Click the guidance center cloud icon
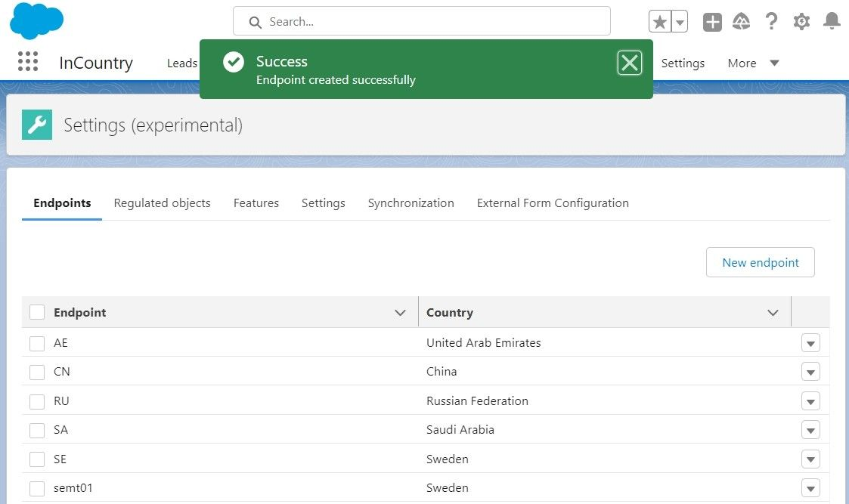The image size is (849, 504). click(x=741, y=21)
